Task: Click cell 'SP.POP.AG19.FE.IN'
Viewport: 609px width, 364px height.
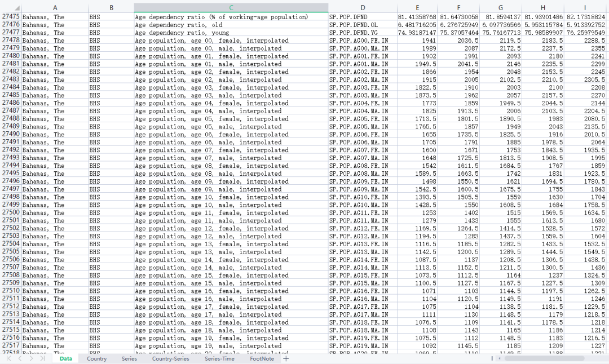Action: [x=363, y=338]
